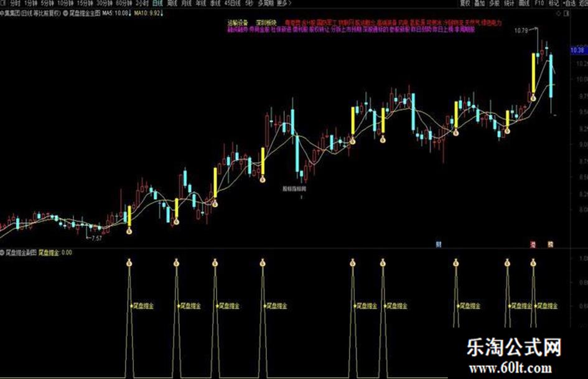
Task: Click the 7.57 low price label
Action: point(96,238)
